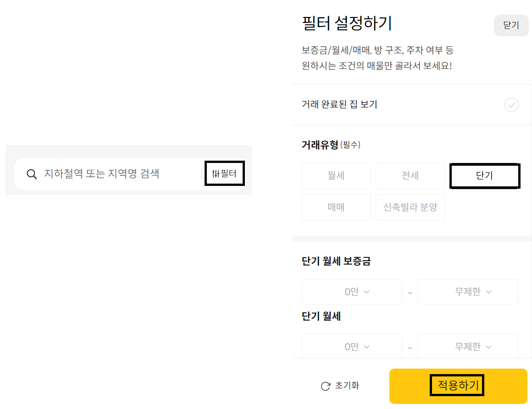This screenshot has width=532, height=409.
Task: Select the 단기 transaction type
Action: tap(485, 176)
